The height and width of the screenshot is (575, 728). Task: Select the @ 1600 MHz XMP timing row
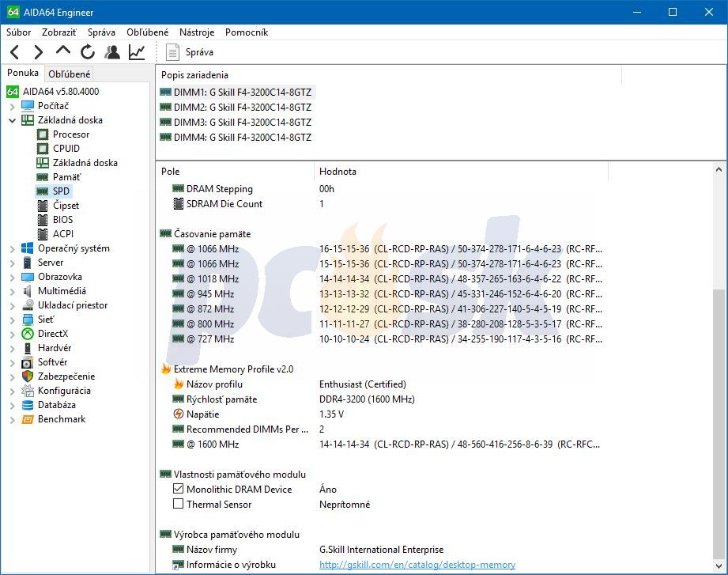[x=387, y=444]
